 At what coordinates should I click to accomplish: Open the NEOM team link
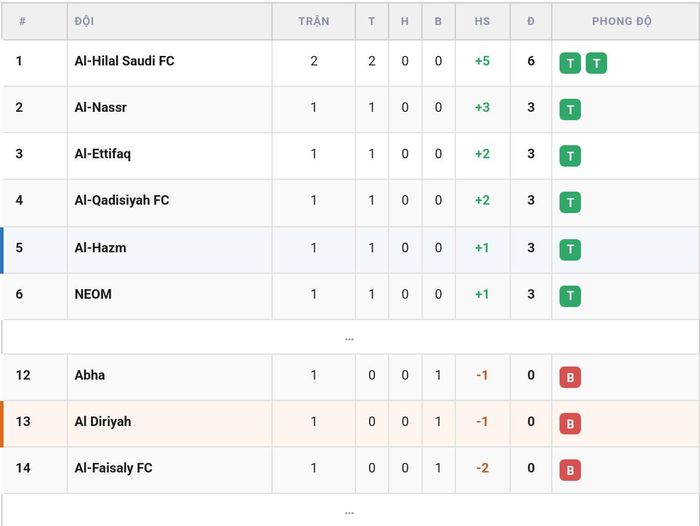[93, 294]
